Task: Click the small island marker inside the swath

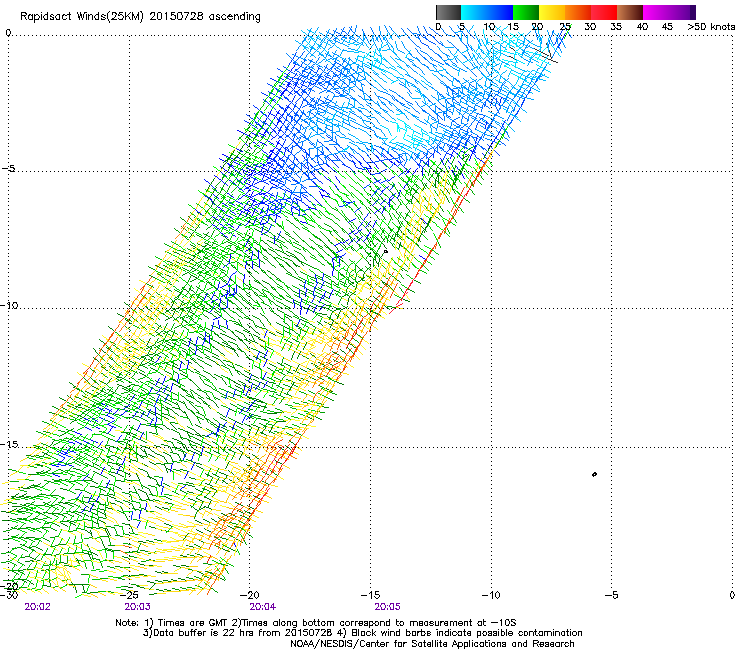Action: pyautogui.click(x=385, y=252)
